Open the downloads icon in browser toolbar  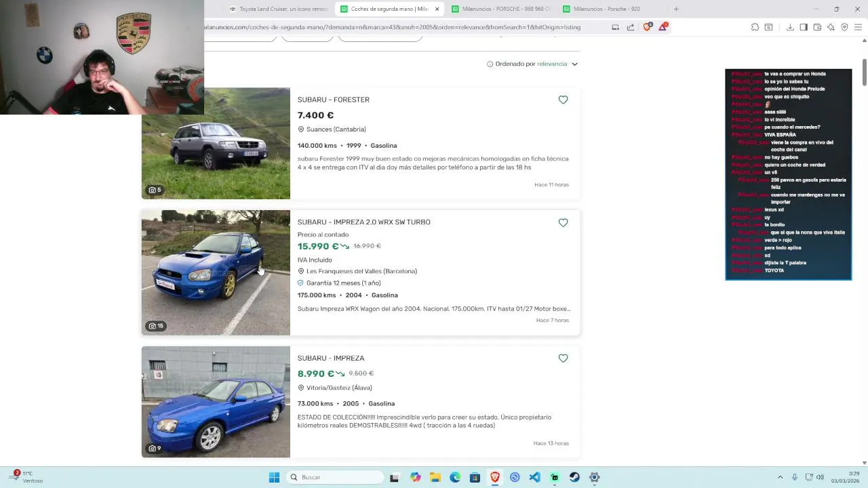(x=790, y=27)
